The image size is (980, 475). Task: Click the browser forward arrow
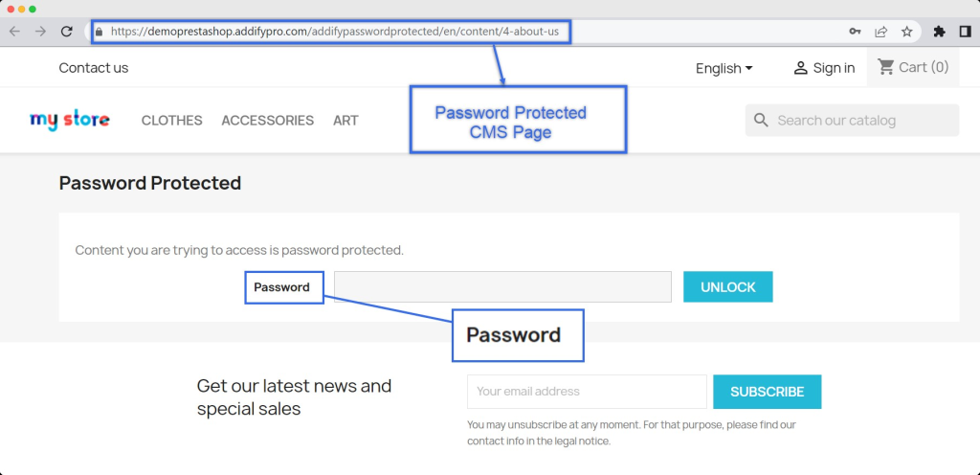coord(40,32)
